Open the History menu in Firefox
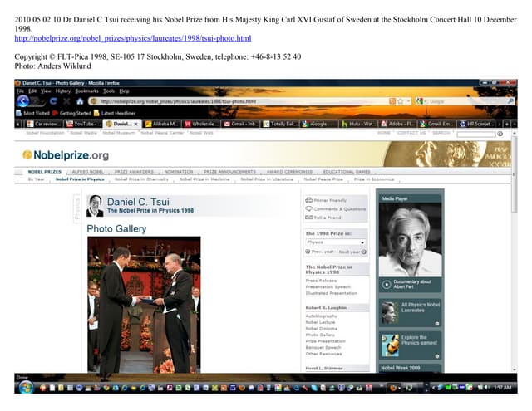This screenshot has height=411, width=532. 63,91
